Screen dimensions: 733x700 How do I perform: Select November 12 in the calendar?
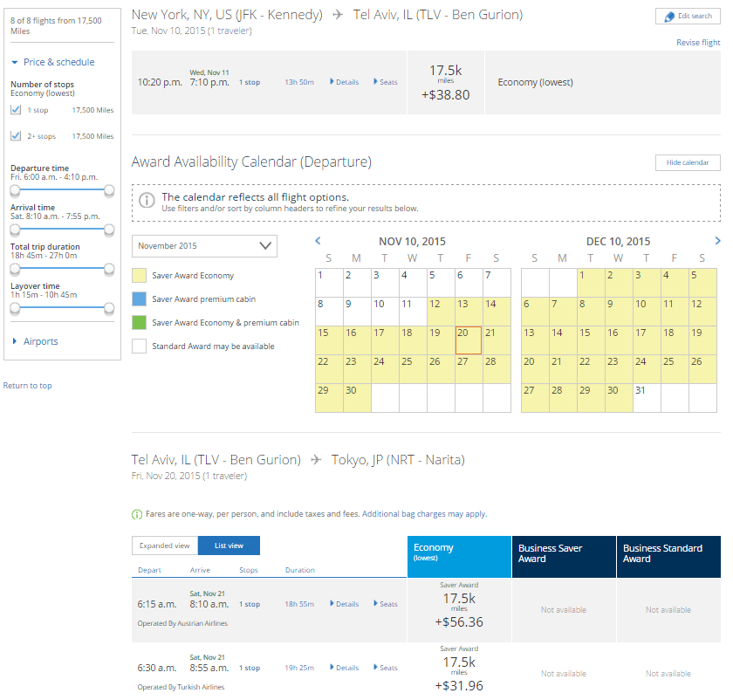point(441,312)
